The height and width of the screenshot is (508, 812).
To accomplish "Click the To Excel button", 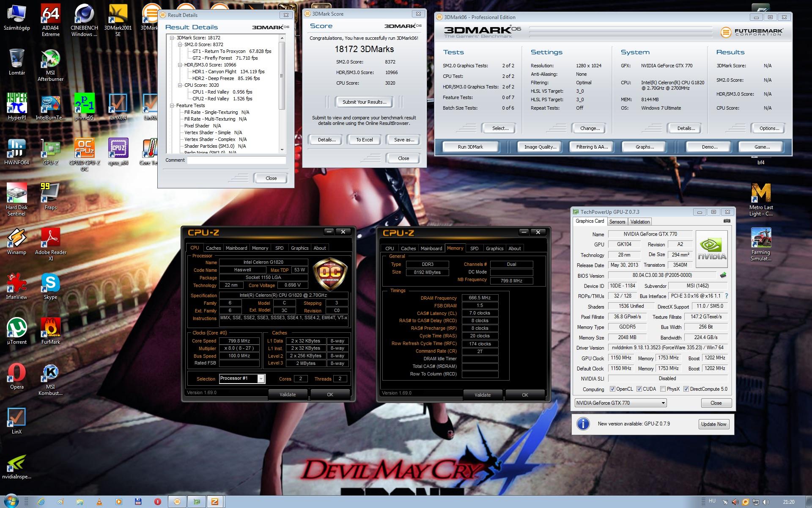I will coord(364,140).
